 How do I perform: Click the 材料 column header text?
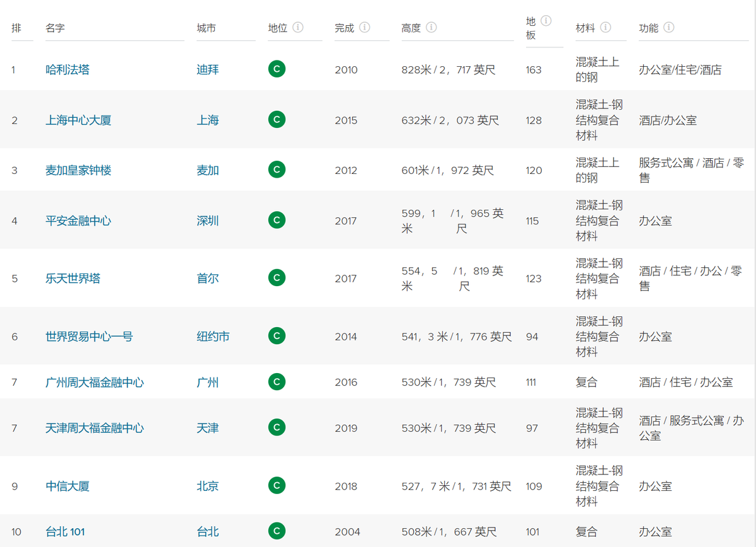(x=585, y=28)
